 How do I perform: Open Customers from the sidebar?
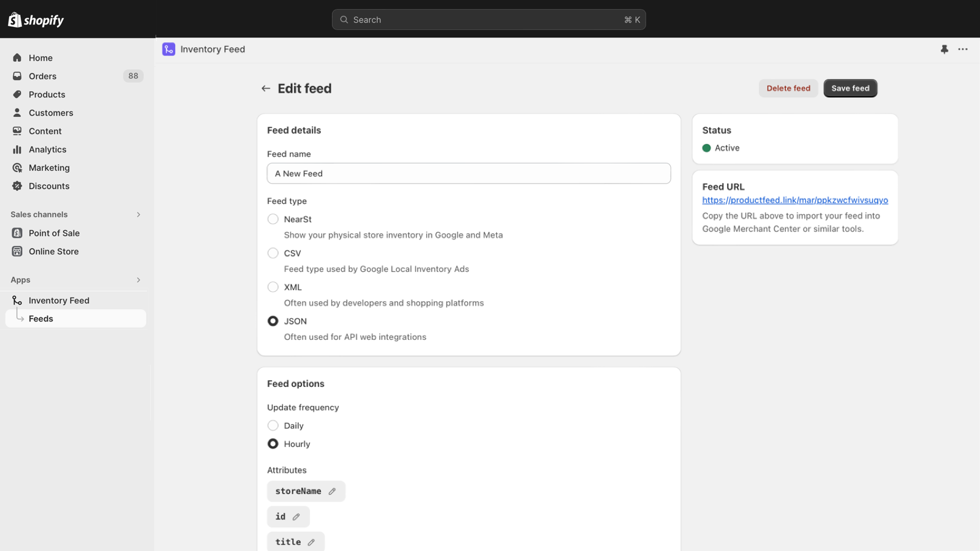tap(51, 113)
